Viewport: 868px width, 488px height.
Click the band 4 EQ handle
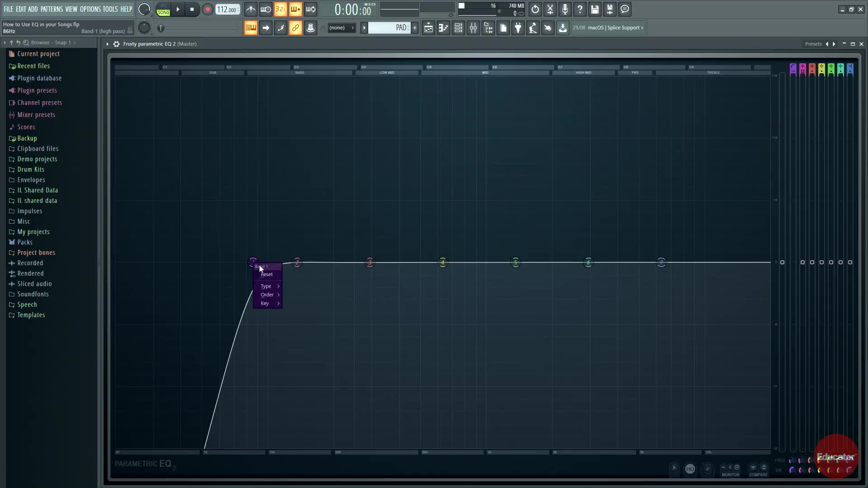(x=443, y=263)
